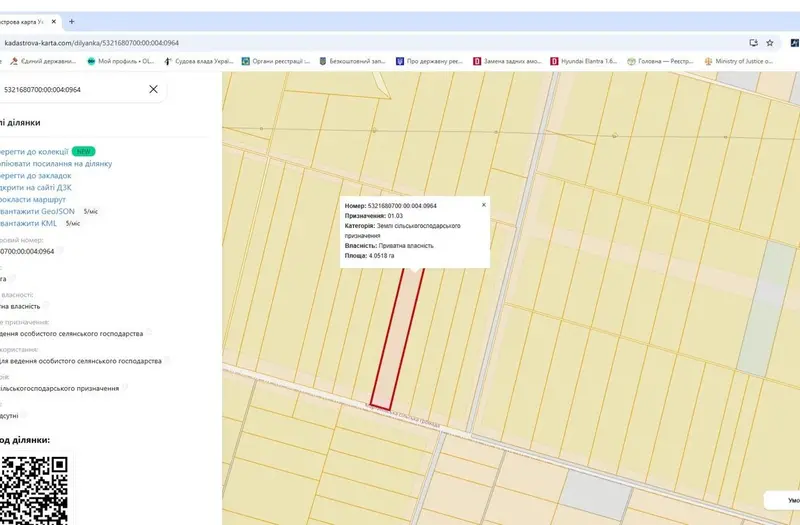Screen dimensions: 800x525
Task: Open a new browser tab
Action: (71, 21)
